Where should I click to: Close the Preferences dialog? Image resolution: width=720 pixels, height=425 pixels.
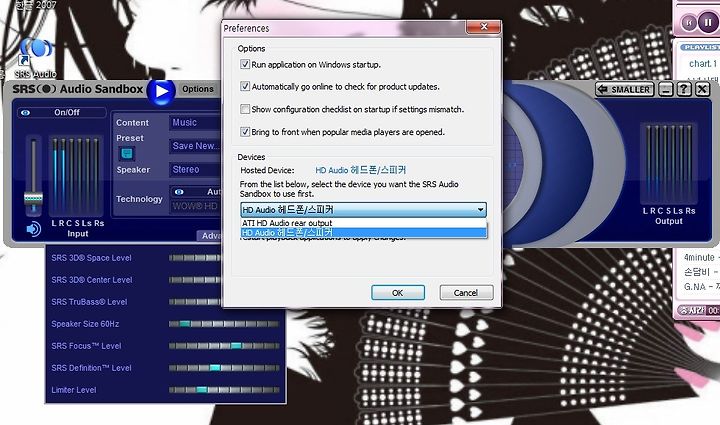click(483, 27)
